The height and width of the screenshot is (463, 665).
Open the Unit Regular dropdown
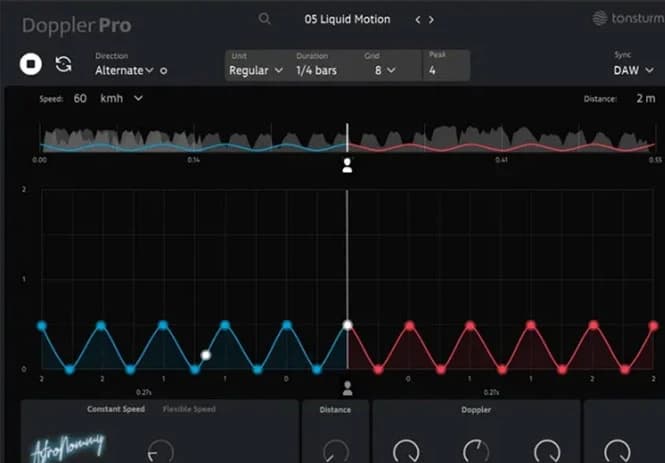(256, 70)
